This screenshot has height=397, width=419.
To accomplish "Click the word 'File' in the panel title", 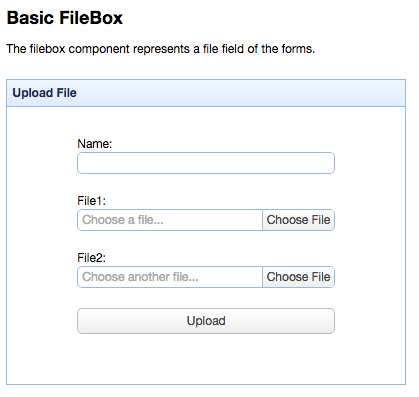I will tap(66, 93).
